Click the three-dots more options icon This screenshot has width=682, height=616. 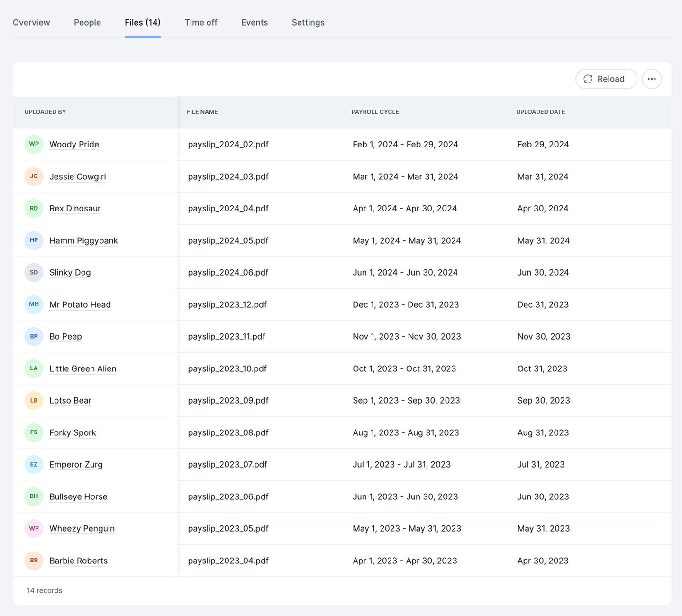click(x=652, y=79)
